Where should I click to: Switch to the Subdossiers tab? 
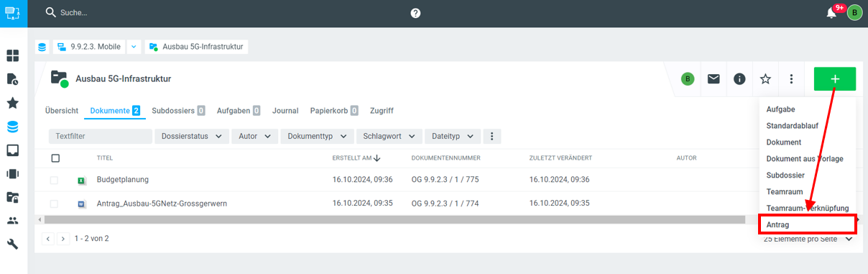(178, 111)
